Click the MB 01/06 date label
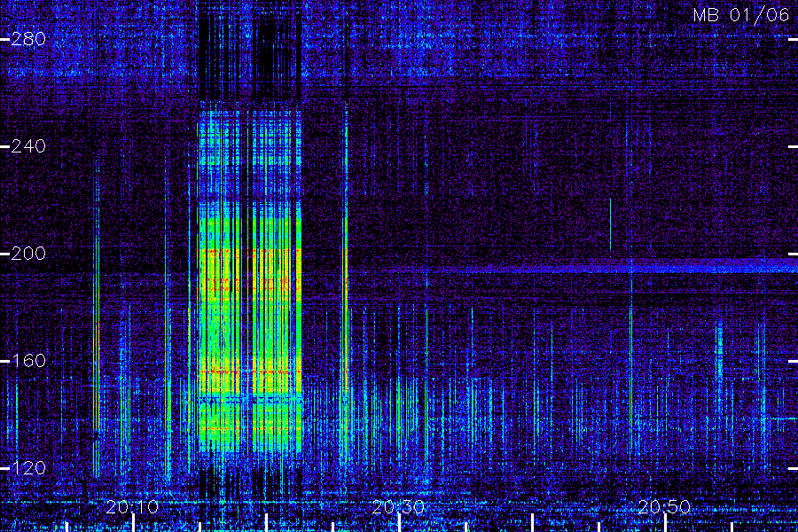 click(741, 15)
